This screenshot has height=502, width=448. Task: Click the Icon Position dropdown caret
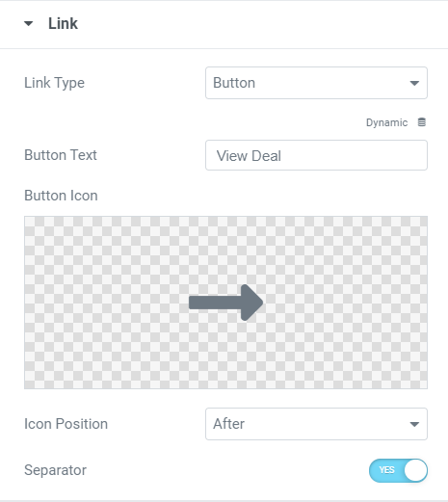tap(414, 424)
